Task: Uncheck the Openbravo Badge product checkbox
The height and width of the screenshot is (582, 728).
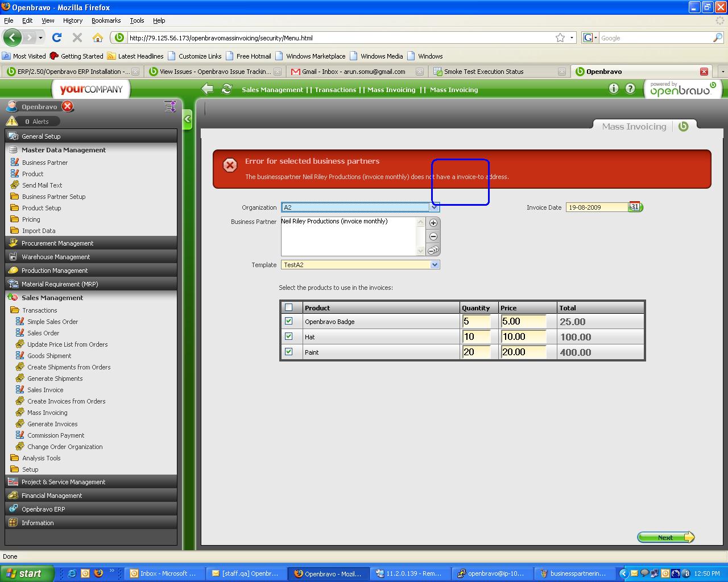Action: click(289, 321)
